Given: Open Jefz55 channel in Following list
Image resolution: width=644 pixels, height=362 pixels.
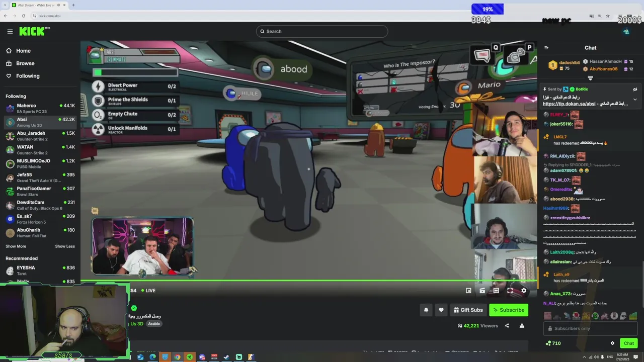Looking at the screenshot, I should click(40, 177).
